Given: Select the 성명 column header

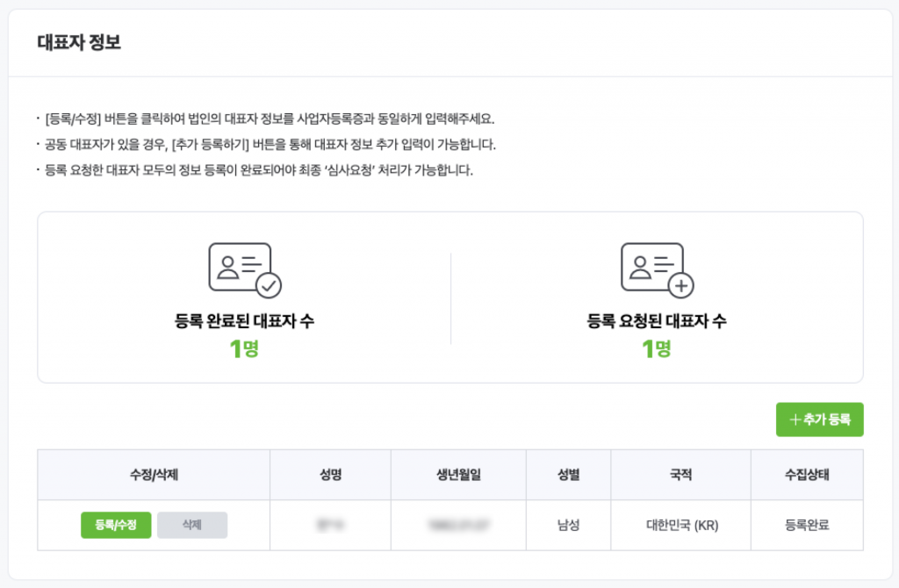Looking at the screenshot, I should pyautogui.click(x=330, y=475).
